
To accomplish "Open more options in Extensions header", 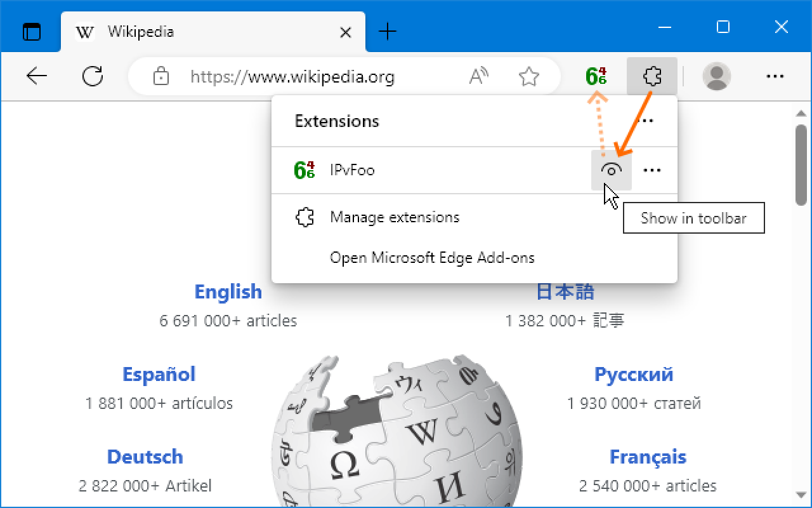I will point(645,121).
